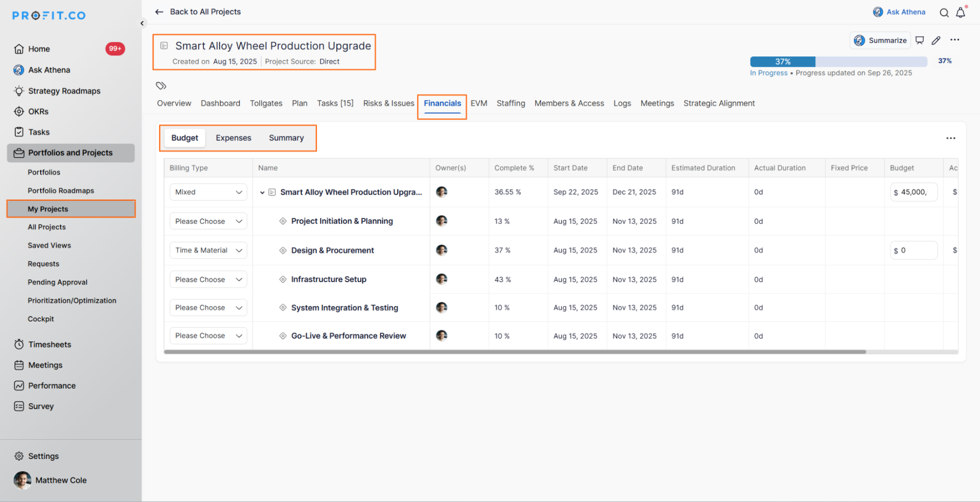Open Timesheets from the sidebar
This screenshot has height=502, width=980.
(50, 344)
